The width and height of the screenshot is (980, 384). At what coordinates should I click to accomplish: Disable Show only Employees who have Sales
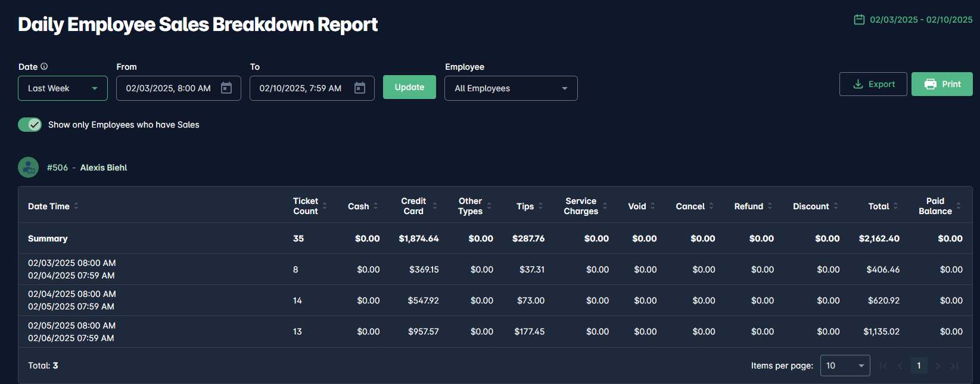[30, 125]
